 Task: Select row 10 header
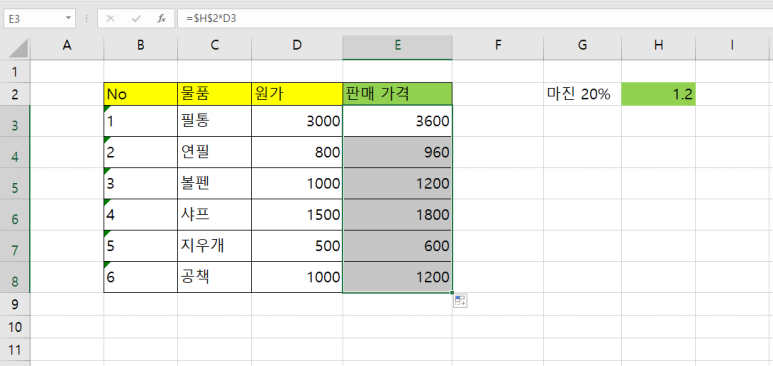point(15,327)
